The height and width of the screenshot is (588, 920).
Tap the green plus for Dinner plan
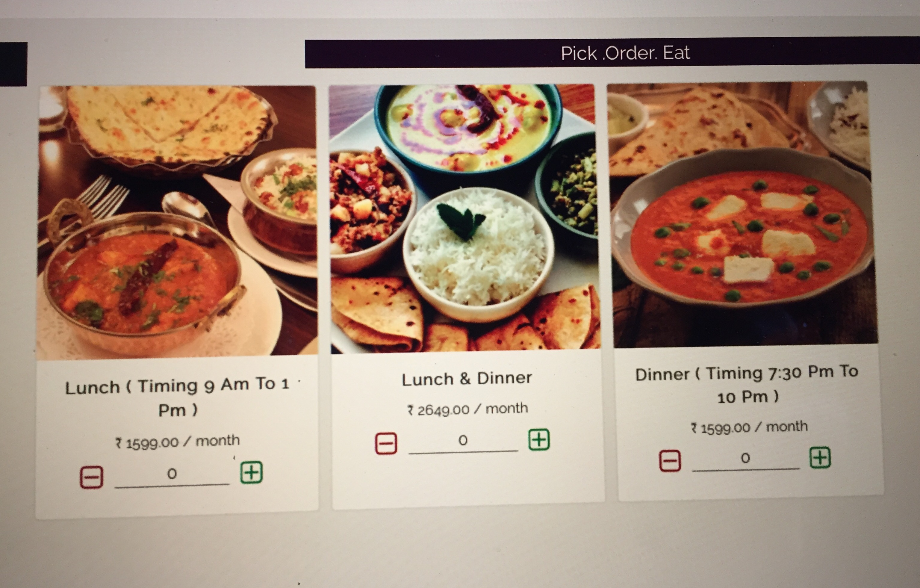[820, 457]
